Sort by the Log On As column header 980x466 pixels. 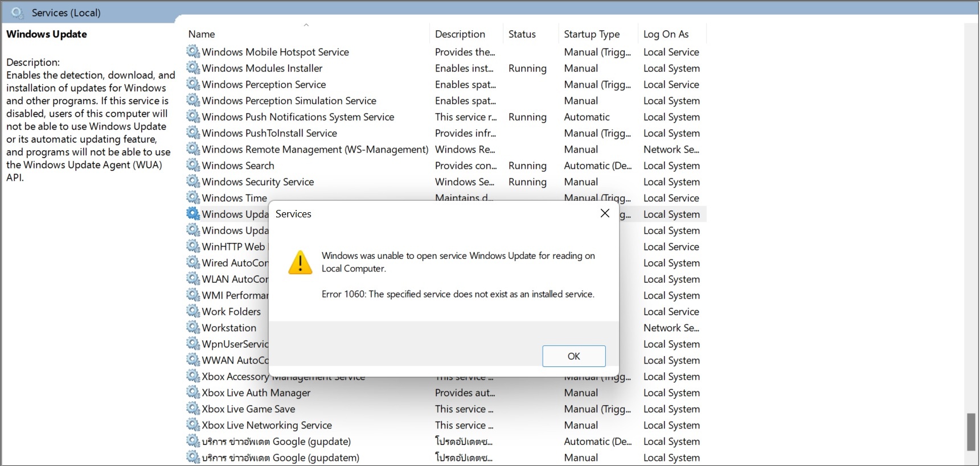coord(666,34)
